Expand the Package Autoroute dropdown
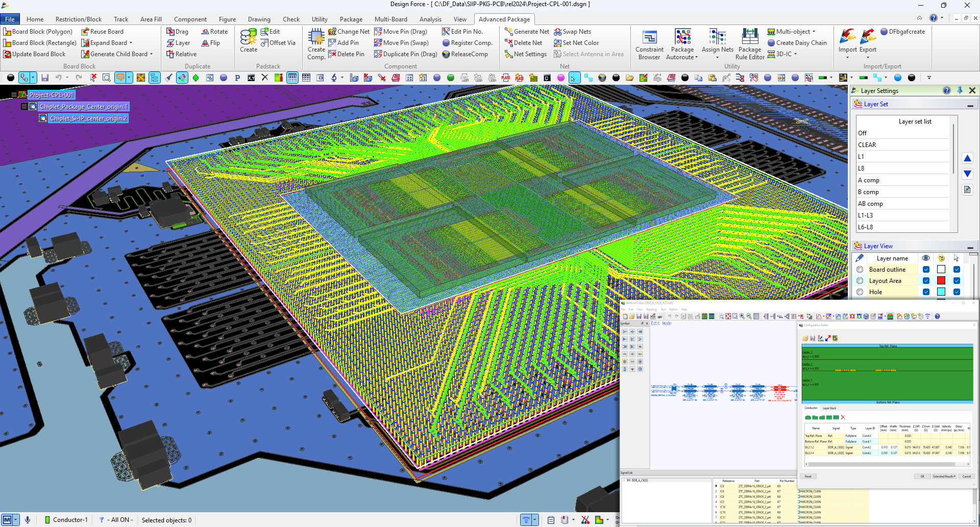 [x=696, y=58]
